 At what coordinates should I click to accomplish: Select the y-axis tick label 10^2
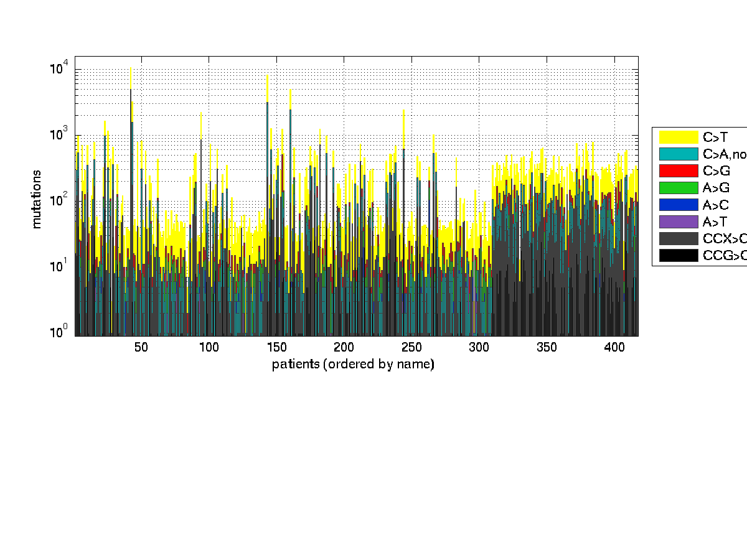coord(60,200)
